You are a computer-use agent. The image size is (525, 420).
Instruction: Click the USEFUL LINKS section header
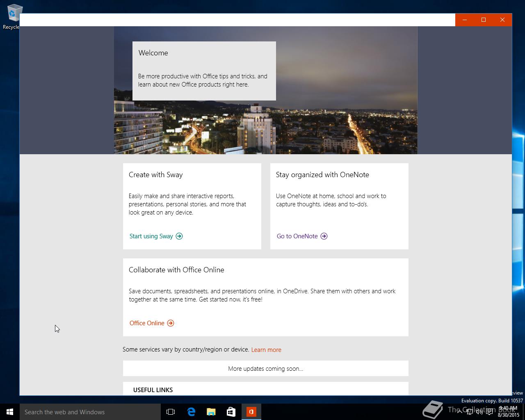(153, 390)
